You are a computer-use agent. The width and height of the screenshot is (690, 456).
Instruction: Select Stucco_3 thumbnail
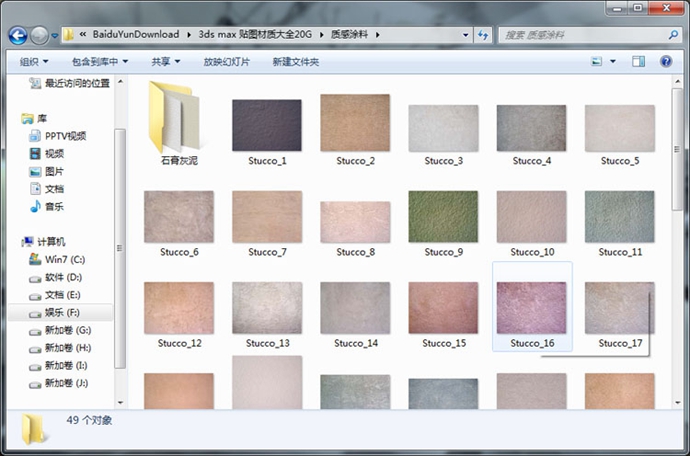point(443,128)
